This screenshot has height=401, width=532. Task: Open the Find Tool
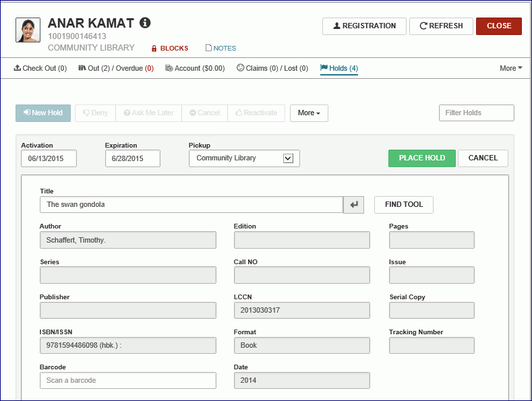[x=403, y=205]
